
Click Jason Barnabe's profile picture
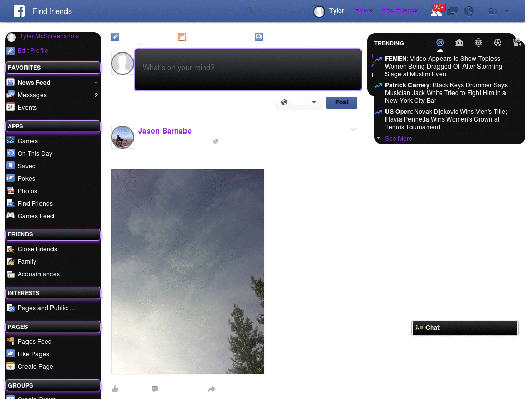[x=123, y=137]
